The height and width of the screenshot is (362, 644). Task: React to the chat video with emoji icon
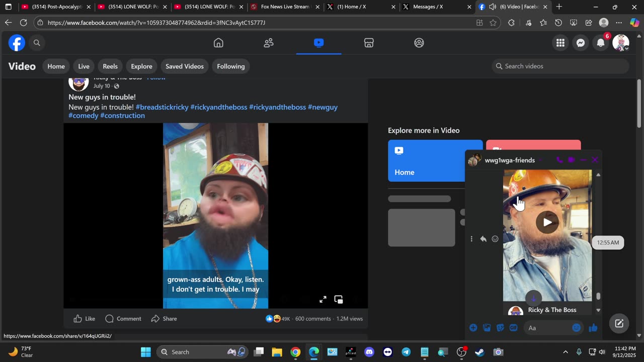click(x=495, y=239)
